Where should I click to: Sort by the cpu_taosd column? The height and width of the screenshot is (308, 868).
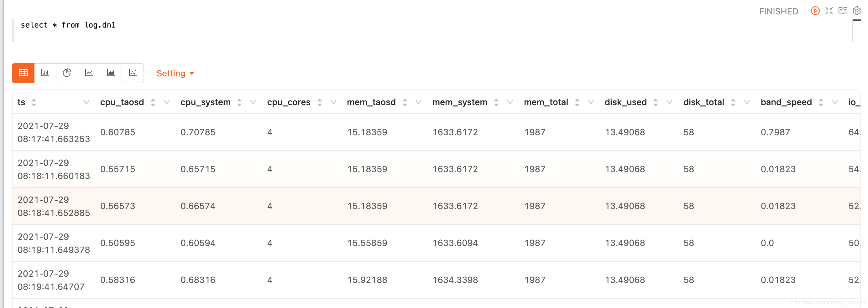point(153,102)
